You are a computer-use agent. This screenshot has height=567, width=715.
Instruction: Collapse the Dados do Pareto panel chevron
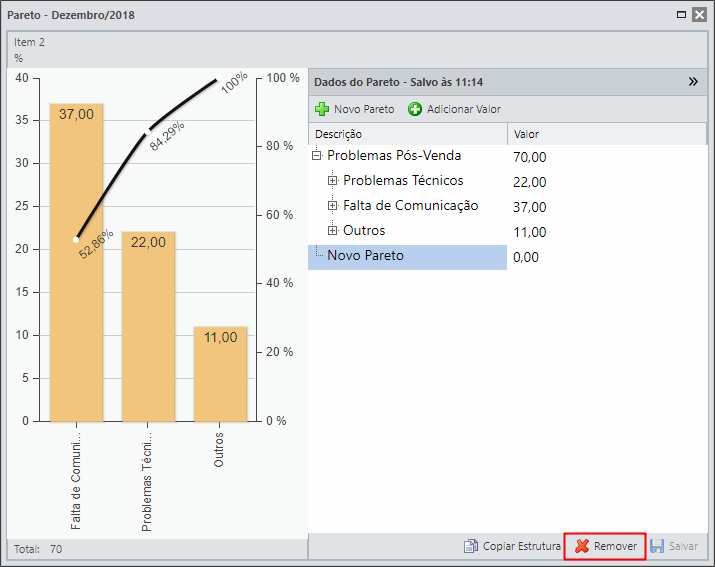coord(693,82)
